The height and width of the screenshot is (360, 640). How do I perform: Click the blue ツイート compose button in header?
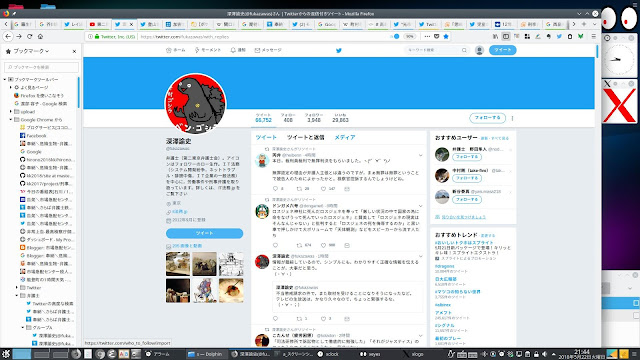[502, 50]
